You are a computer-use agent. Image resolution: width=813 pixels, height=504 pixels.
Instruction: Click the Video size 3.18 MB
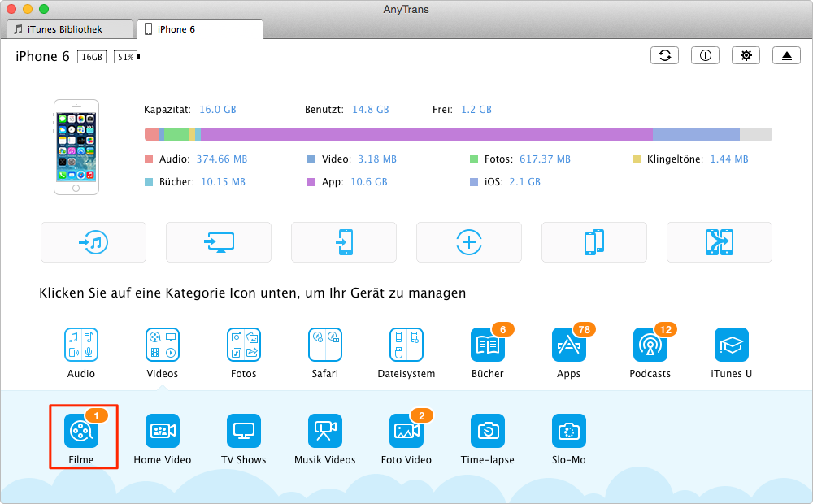tap(377, 159)
